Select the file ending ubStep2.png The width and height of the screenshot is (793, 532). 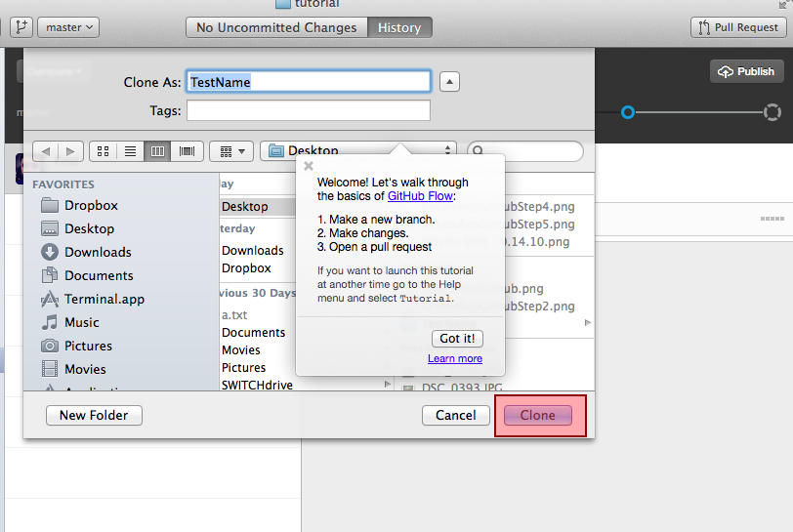539,307
